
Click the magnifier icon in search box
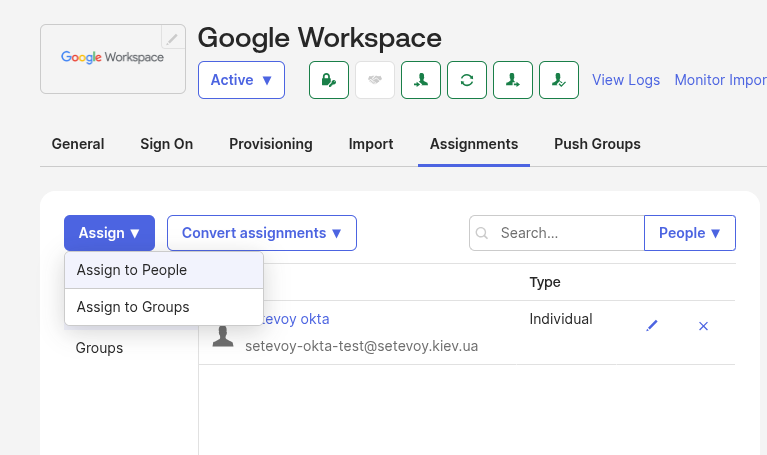[482, 233]
